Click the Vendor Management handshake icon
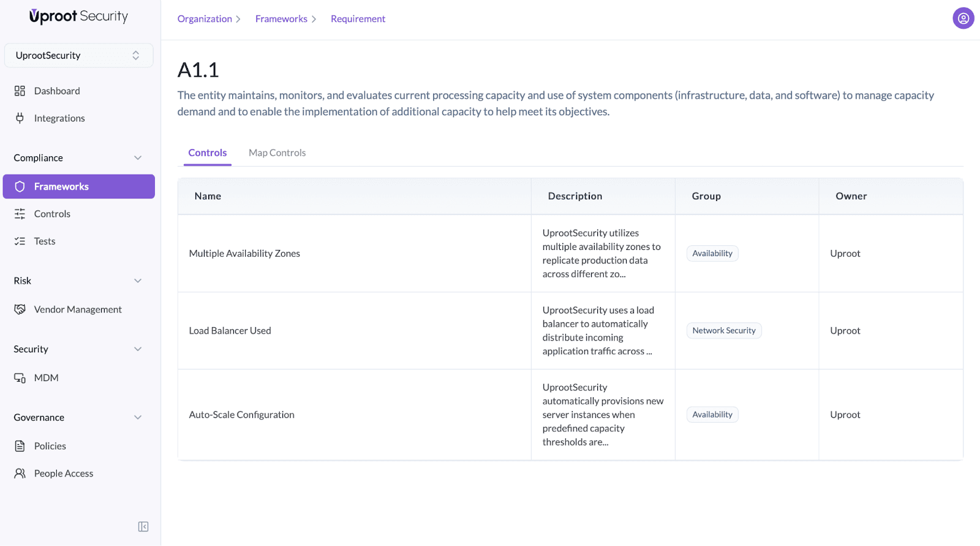The width and height of the screenshot is (980, 546). tap(20, 309)
